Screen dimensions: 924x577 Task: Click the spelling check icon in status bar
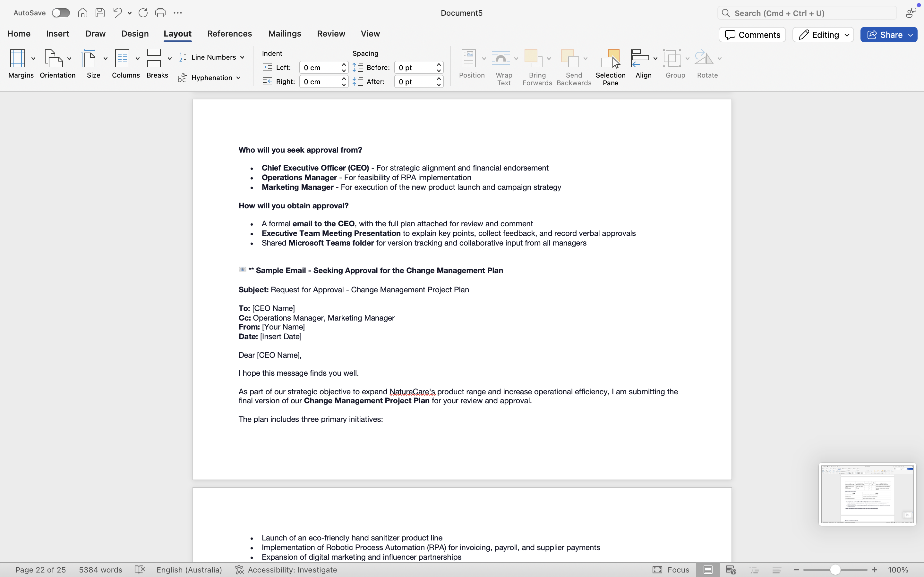[140, 569]
